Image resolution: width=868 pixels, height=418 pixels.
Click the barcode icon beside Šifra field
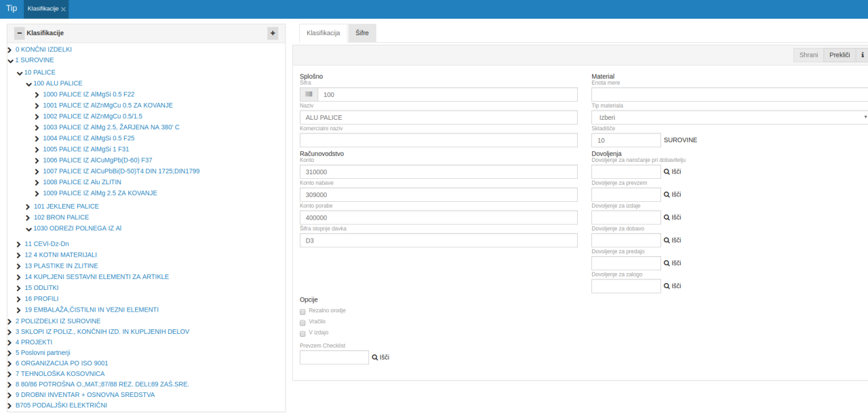(x=309, y=95)
